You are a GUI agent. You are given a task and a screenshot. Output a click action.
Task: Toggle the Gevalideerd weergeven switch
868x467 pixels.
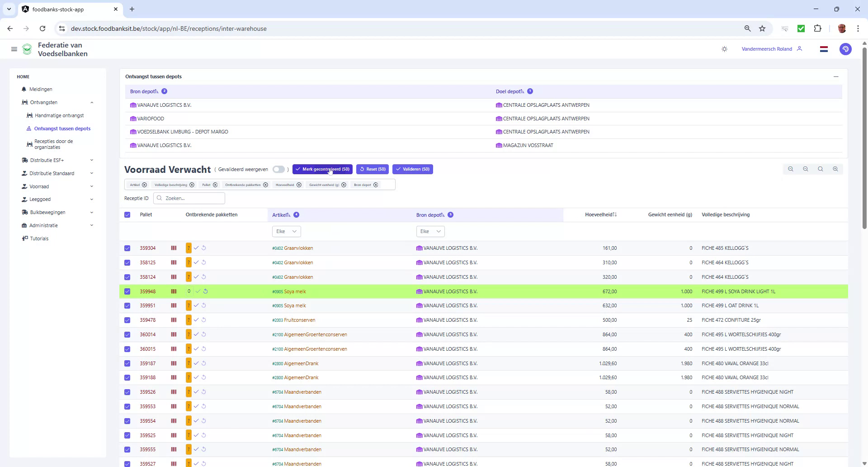click(278, 169)
